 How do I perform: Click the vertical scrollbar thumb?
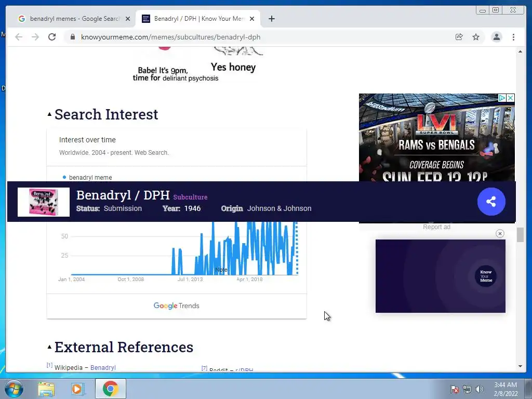click(x=520, y=235)
